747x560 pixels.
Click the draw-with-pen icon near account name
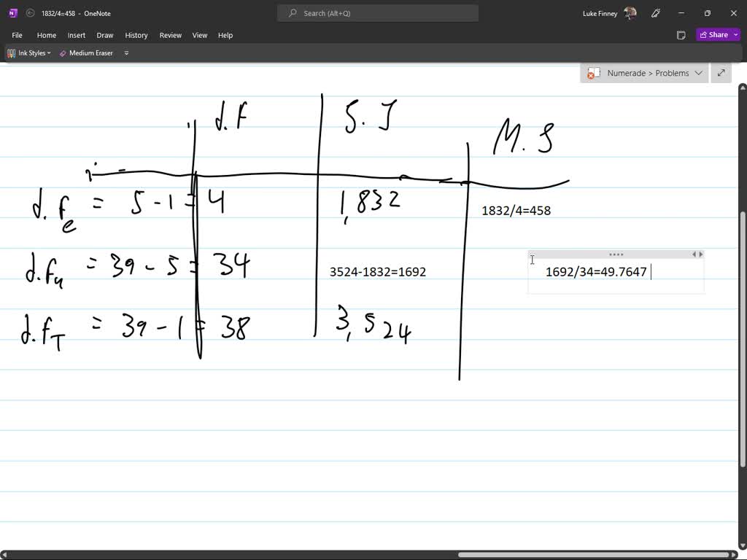(655, 12)
